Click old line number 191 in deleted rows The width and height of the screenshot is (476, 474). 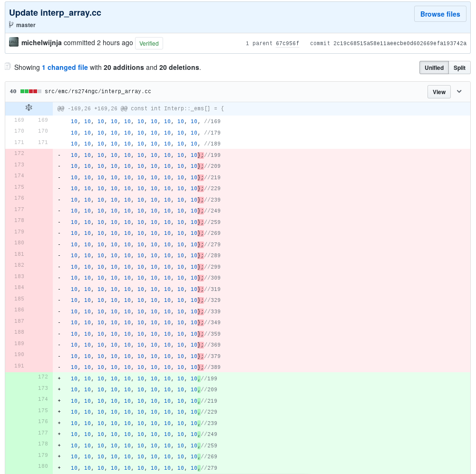[x=19, y=366]
